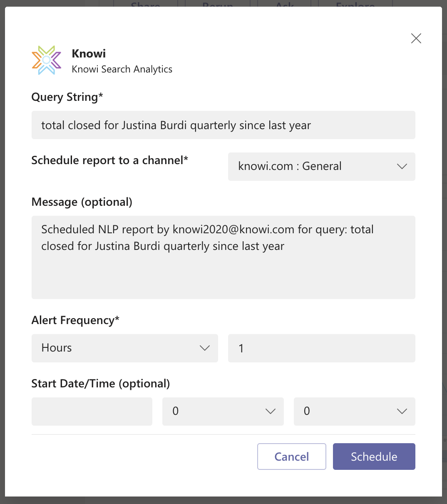Click the Knowi star logo icon
This screenshot has width=447, height=504.
click(46, 60)
